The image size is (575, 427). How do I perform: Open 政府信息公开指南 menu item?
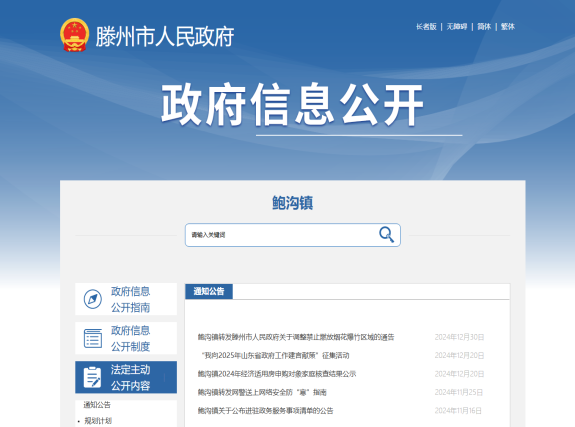[x=126, y=299]
